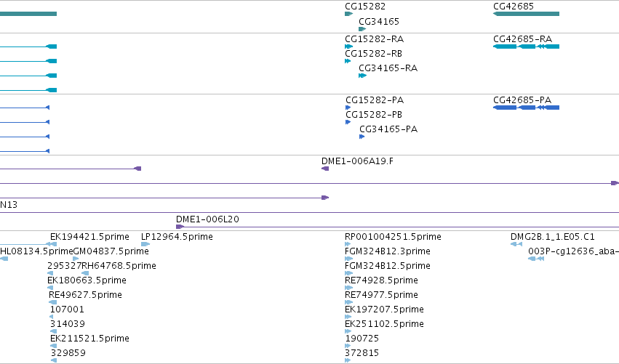The image size is (619, 364).
Task: Click the DMG2B.1_1.E05.C1 feature label
Action: pos(552,237)
